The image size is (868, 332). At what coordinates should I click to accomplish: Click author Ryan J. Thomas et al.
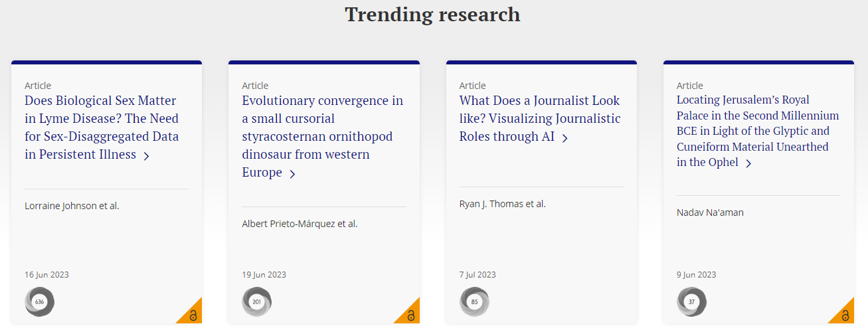503,204
